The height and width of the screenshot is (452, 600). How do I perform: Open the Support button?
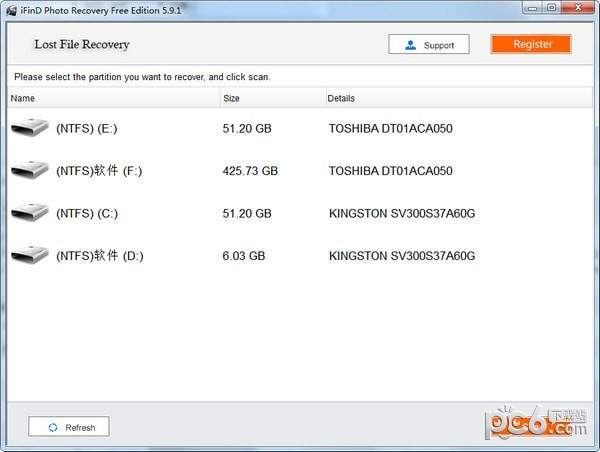pos(428,45)
